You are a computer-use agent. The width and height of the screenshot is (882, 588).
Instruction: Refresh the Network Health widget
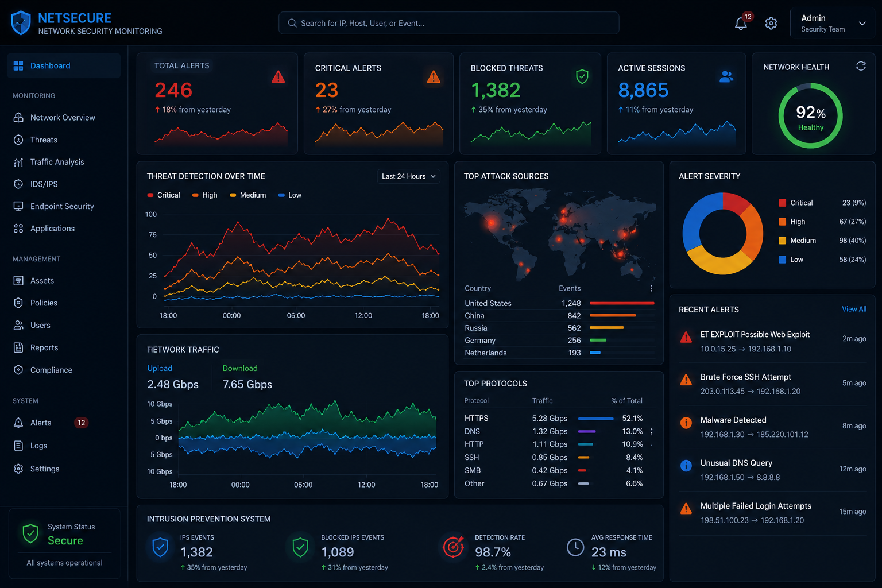pos(861,66)
